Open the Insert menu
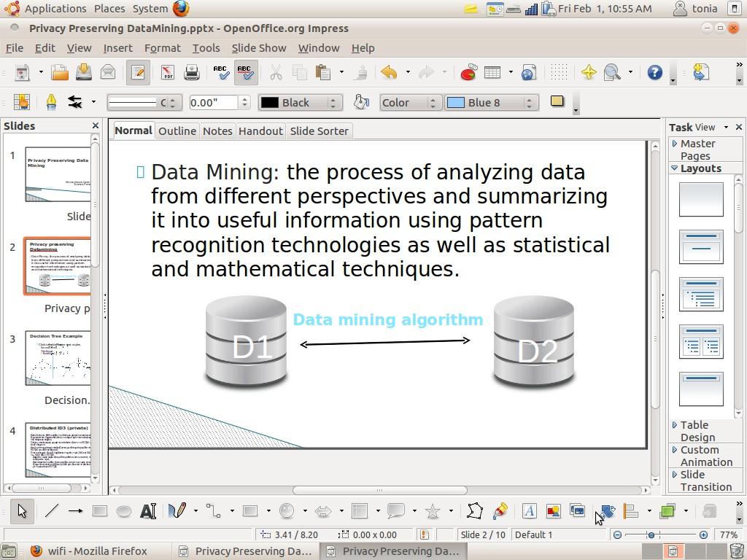Screen dimensions: 747x560 [x=117, y=48]
